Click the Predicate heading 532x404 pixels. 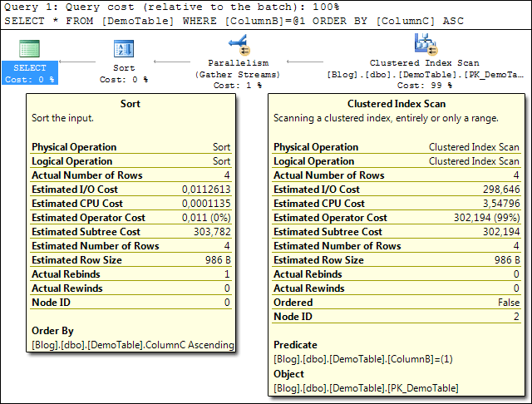[x=296, y=345]
